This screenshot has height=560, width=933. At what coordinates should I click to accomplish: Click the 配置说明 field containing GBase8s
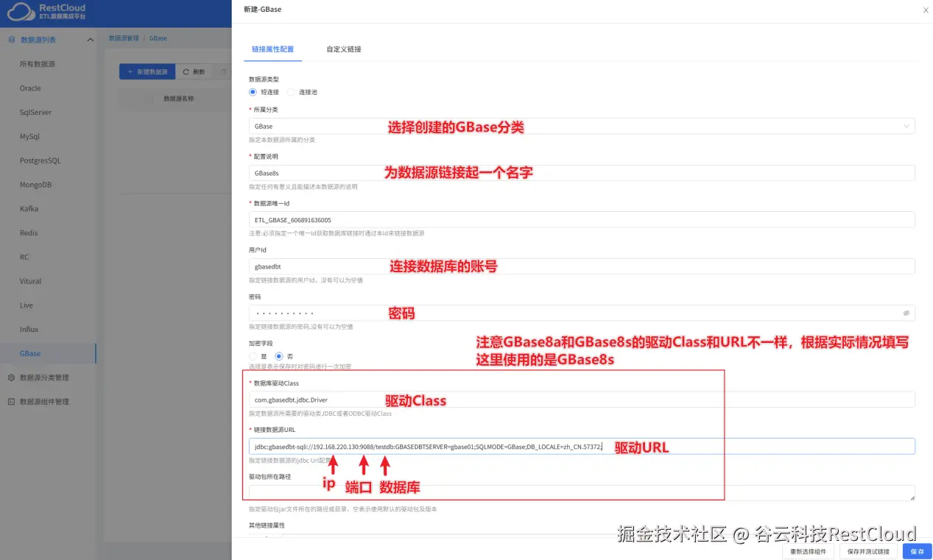[x=582, y=173]
